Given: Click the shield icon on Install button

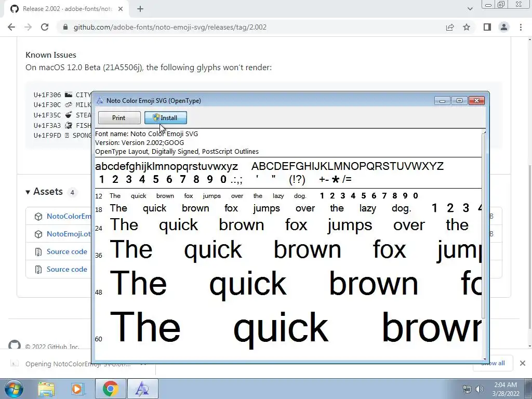Looking at the screenshot, I should pos(156,118).
